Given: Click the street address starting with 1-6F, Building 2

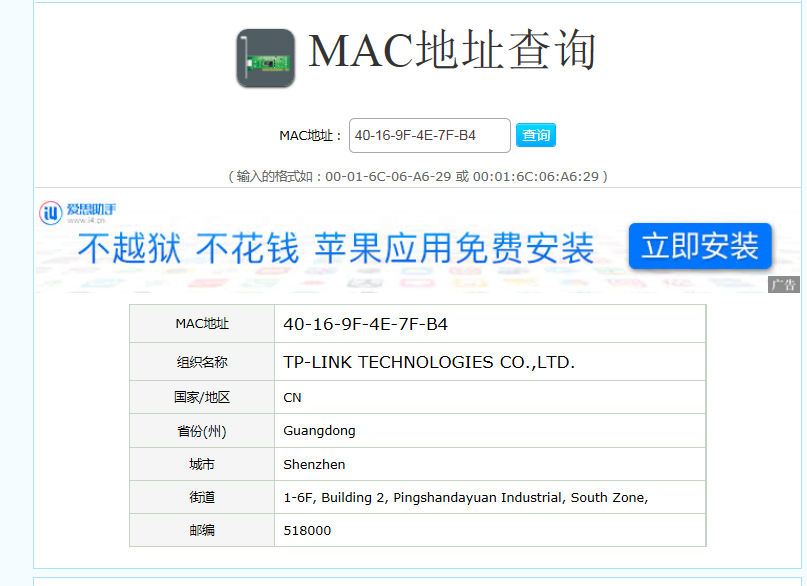Looking at the screenshot, I should [x=465, y=498].
